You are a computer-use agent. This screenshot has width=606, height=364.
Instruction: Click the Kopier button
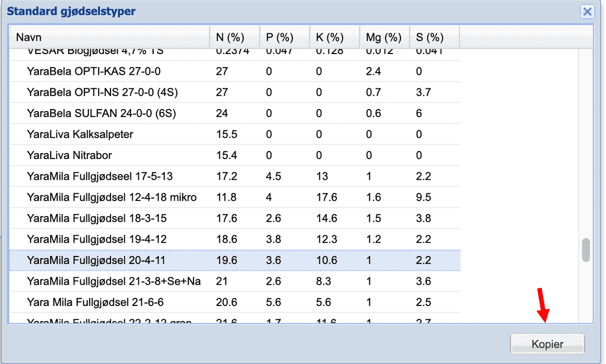(x=547, y=344)
